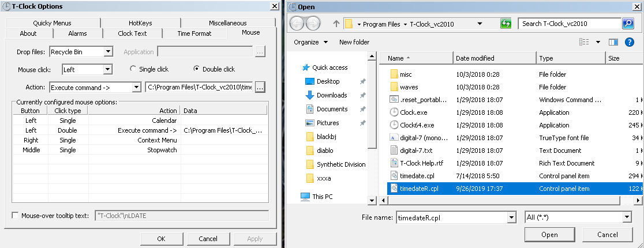Expand the Organize menu
The height and width of the screenshot is (248, 644).
(311, 42)
